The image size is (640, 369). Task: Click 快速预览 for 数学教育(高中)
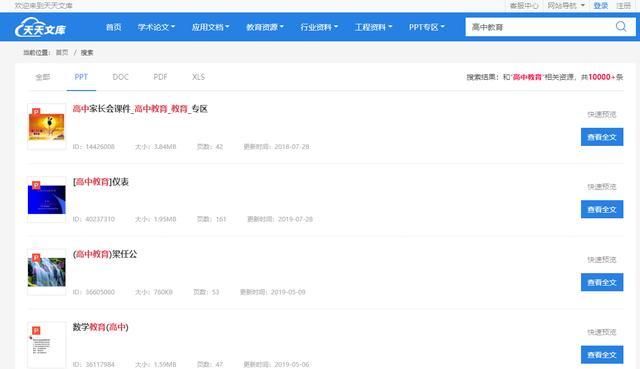click(x=602, y=332)
